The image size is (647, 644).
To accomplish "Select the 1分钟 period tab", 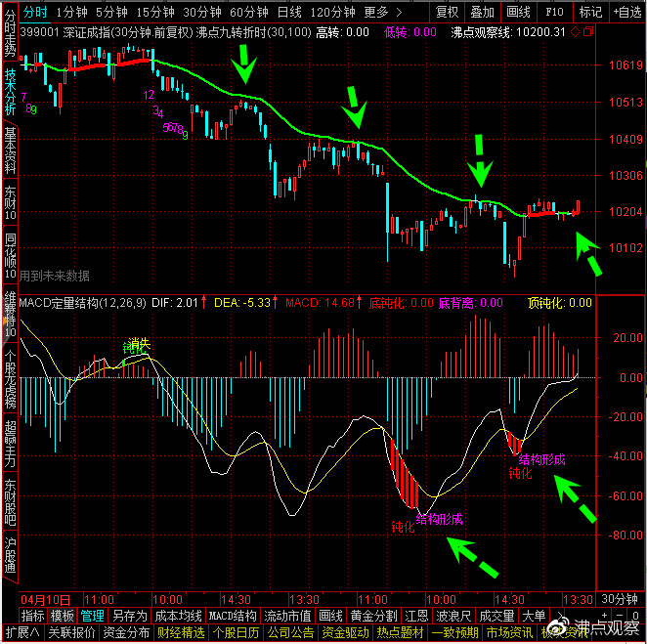I will pos(71,13).
